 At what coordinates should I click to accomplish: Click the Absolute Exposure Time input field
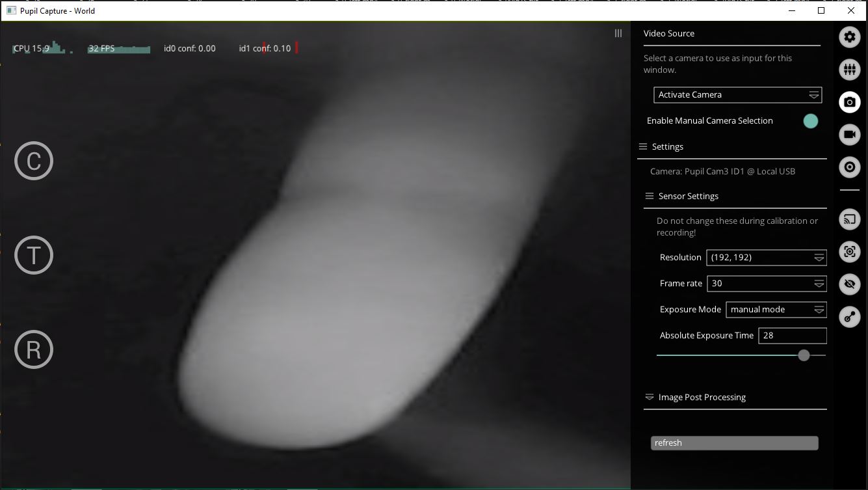[792, 336]
